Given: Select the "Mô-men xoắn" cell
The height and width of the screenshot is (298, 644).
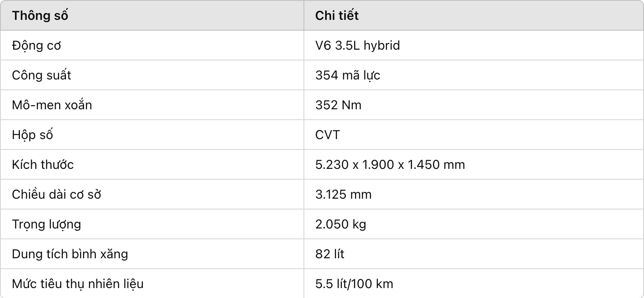Looking at the screenshot, I should pos(52,105).
